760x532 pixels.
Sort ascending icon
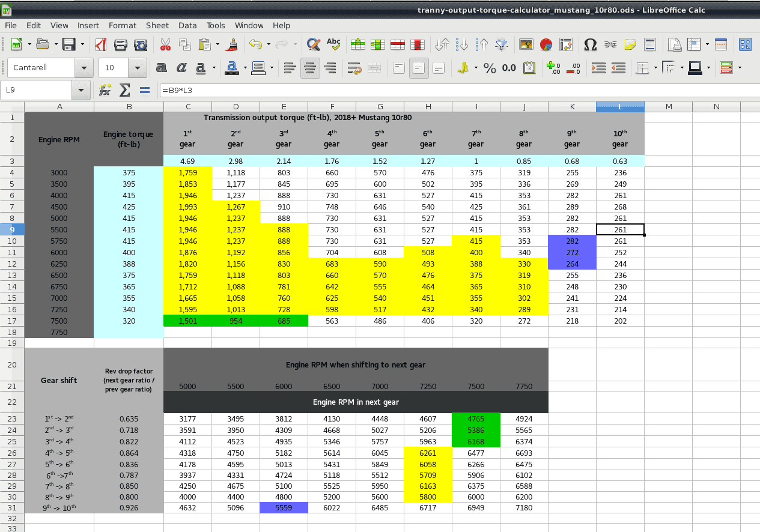click(x=462, y=44)
